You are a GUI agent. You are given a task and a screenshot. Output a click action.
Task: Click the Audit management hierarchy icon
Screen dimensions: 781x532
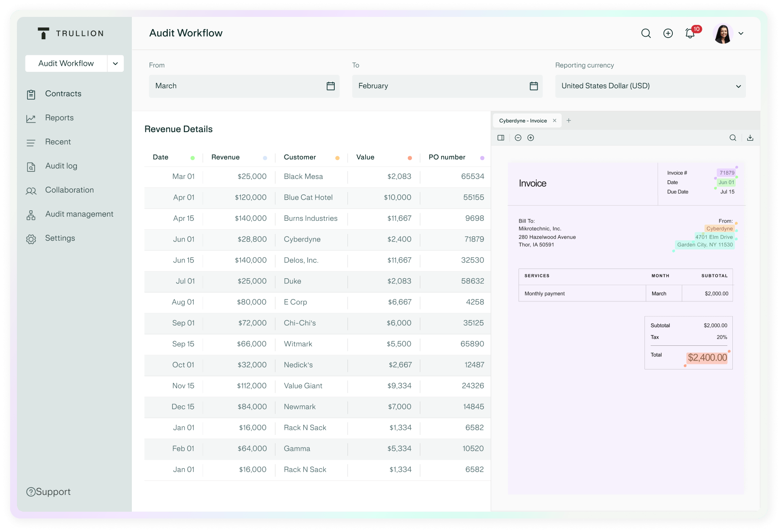[x=31, y=215]
